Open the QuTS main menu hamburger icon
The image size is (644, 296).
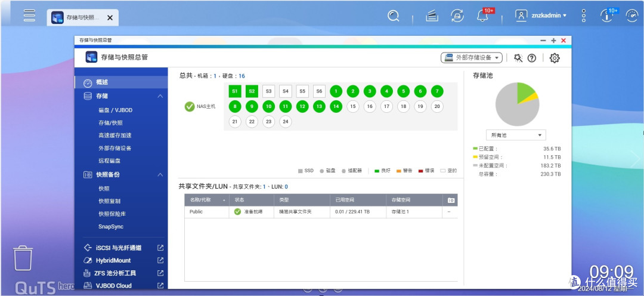(x=29, y=15)
